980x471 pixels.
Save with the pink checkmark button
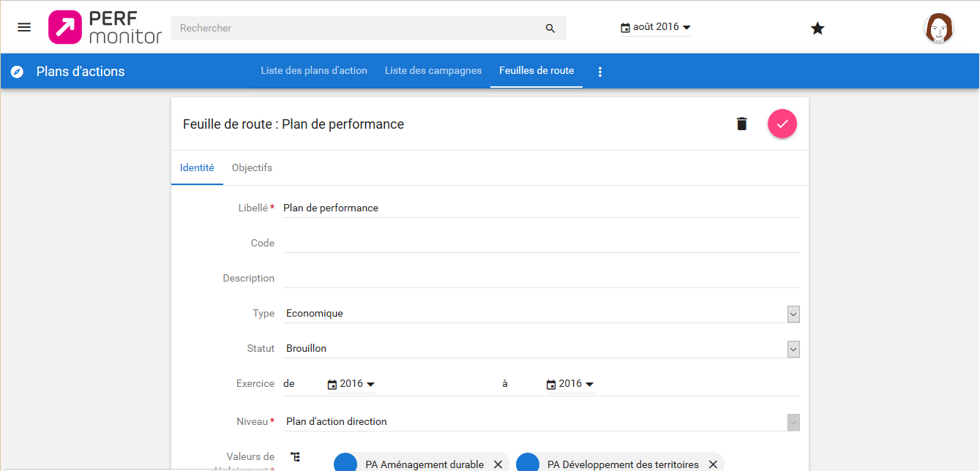(x=782, y=124)
